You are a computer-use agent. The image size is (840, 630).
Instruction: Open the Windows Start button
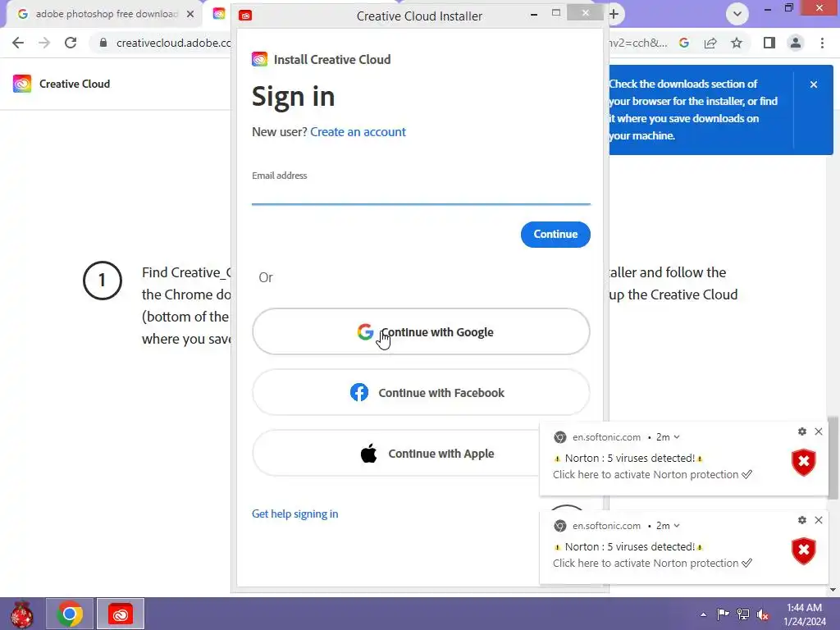[x=21, y=614]
